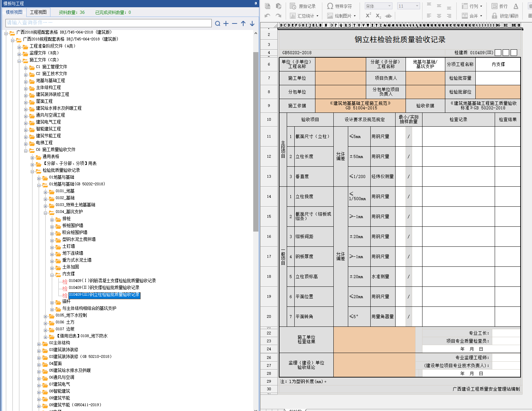Click the up arrow search navigation icon
The height and width of the screenshot is (411, 532).
click(x=243, y=23)
